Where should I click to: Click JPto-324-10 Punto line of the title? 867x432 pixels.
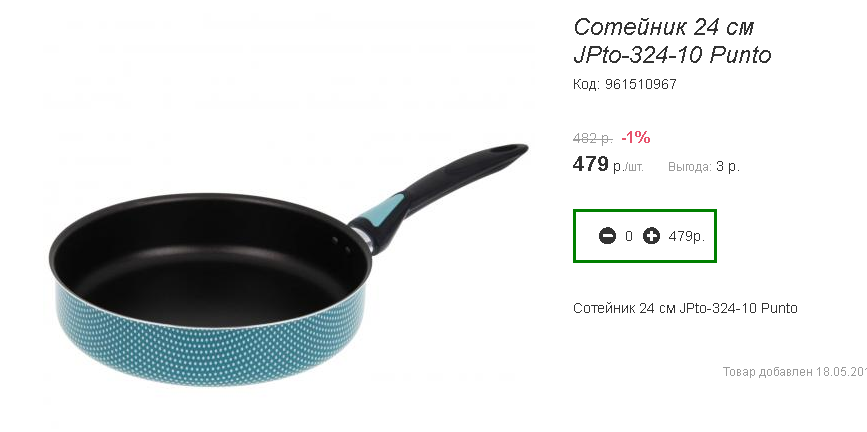pos(672,55)
